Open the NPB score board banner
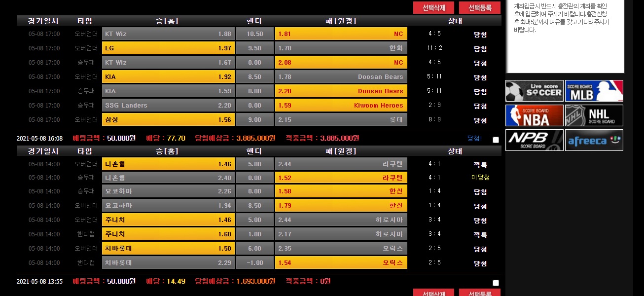 pyautogui.click(x=534, y=140)
